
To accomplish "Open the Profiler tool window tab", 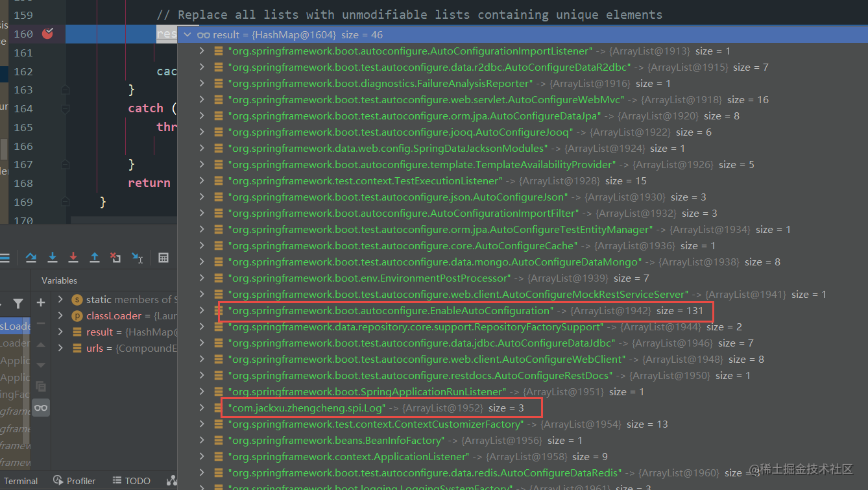I will [74, 481].
